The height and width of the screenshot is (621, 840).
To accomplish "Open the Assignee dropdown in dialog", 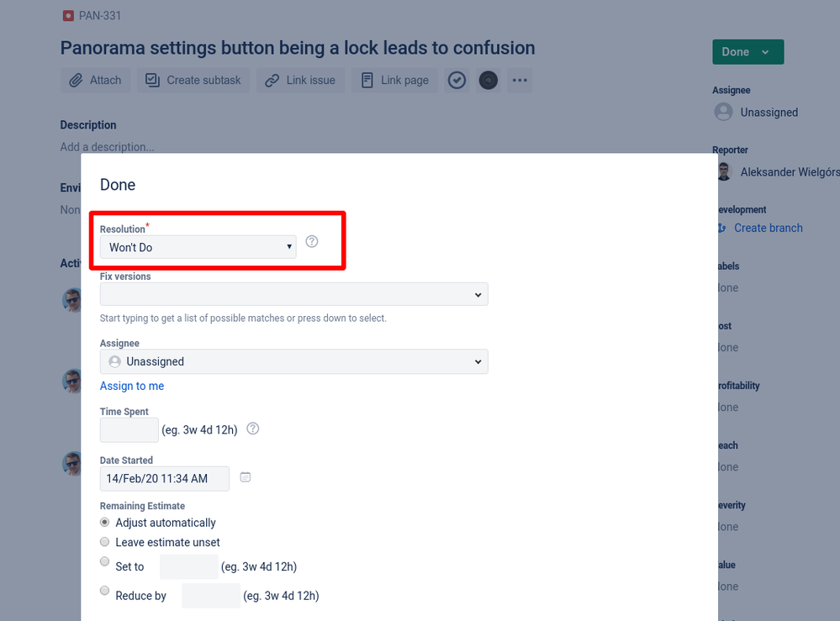I will coord(294,362).
